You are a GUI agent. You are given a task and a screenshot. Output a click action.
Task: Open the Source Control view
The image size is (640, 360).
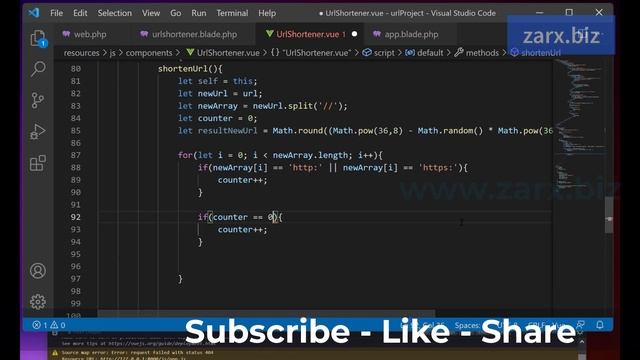[x=38, y=100]
